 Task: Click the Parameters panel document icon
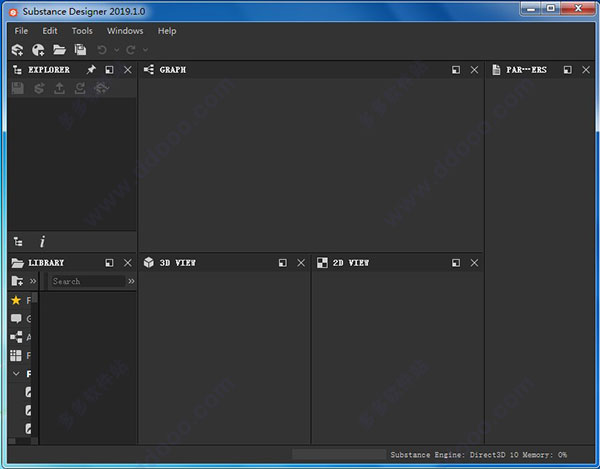[496, 70]
